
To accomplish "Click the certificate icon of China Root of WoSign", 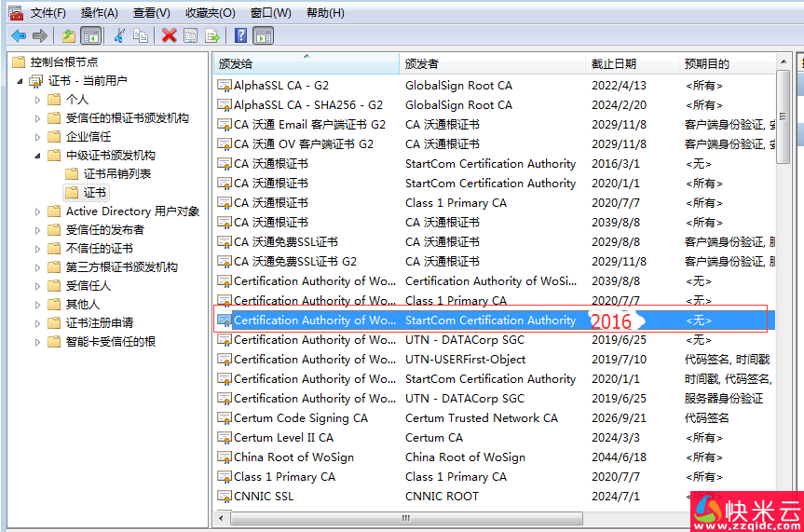I will coord(225,457).
